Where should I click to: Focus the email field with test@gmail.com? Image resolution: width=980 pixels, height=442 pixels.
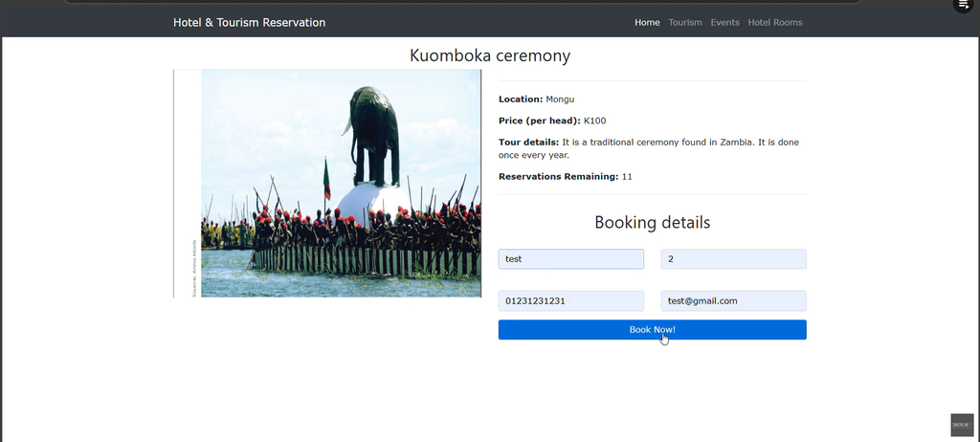pos(733,300)
